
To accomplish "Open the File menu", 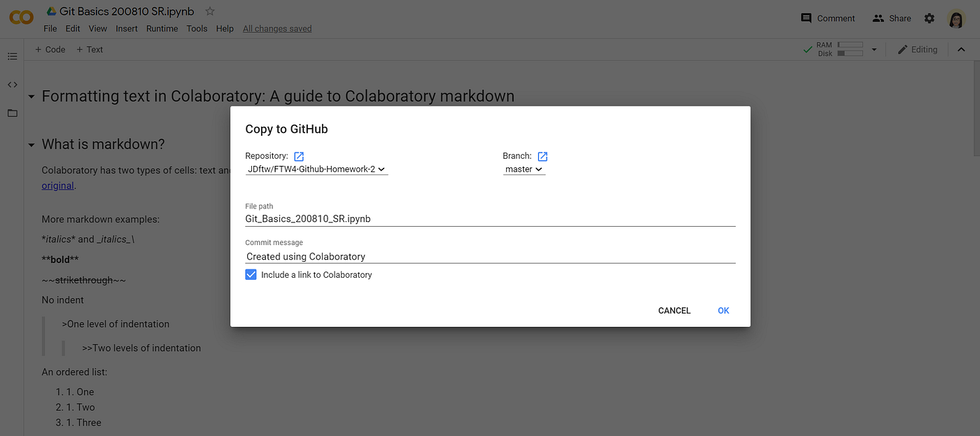I will [x=50, y=29].
